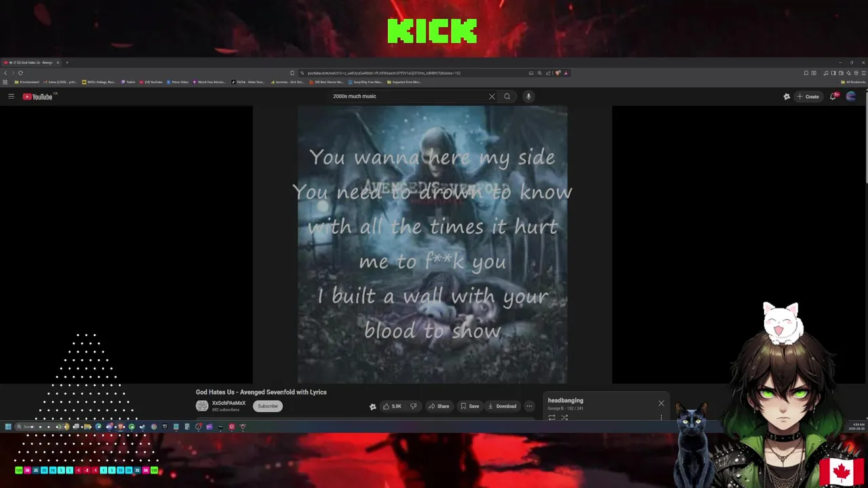Screen dimensions: 868x488
Task: Toggle loop playlist in headbanging panel
Action: [552, 418]
